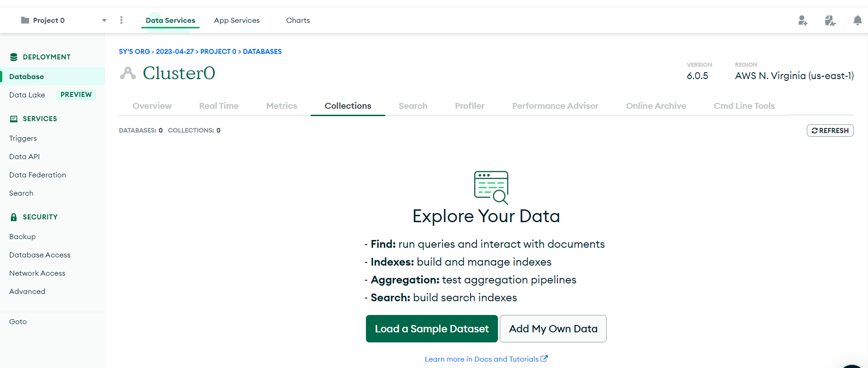Open Search under Services in sidebar
The image size is (868, 368).
pos(21,193)
